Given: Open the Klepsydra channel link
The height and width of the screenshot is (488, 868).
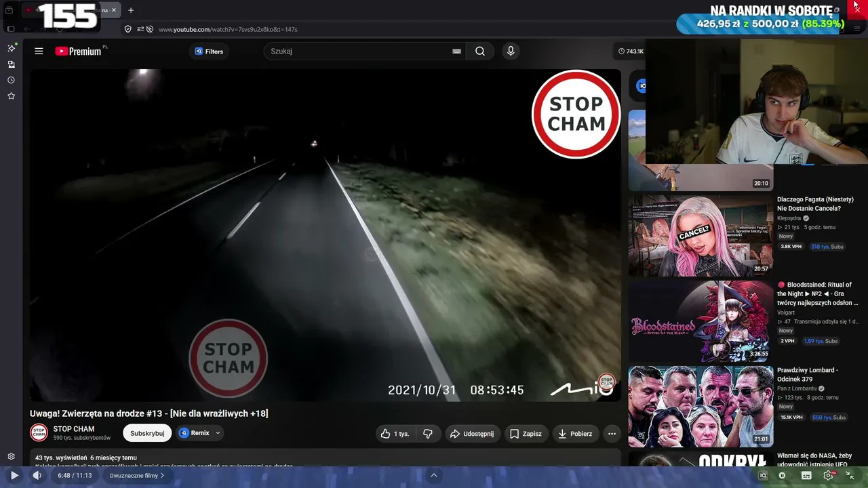Looking at the screenshot, I should [x=790, y=218].
